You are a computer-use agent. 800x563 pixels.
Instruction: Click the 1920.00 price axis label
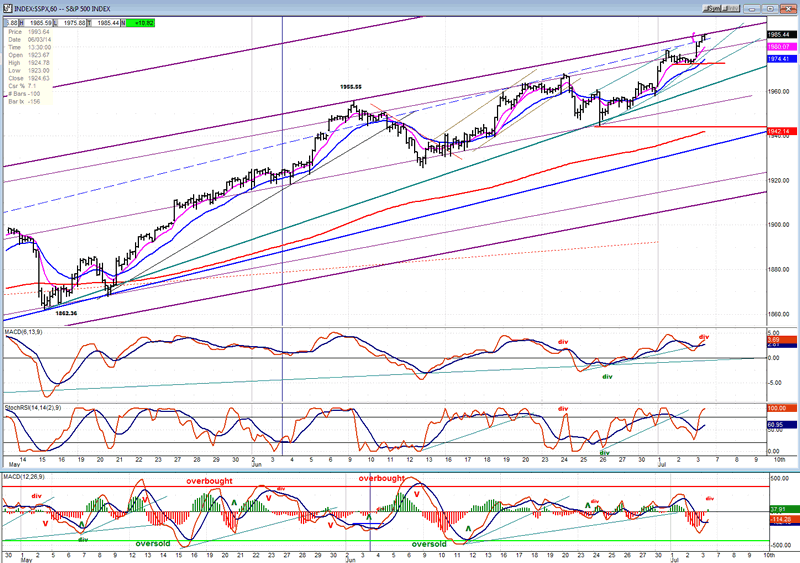(779, 180)
